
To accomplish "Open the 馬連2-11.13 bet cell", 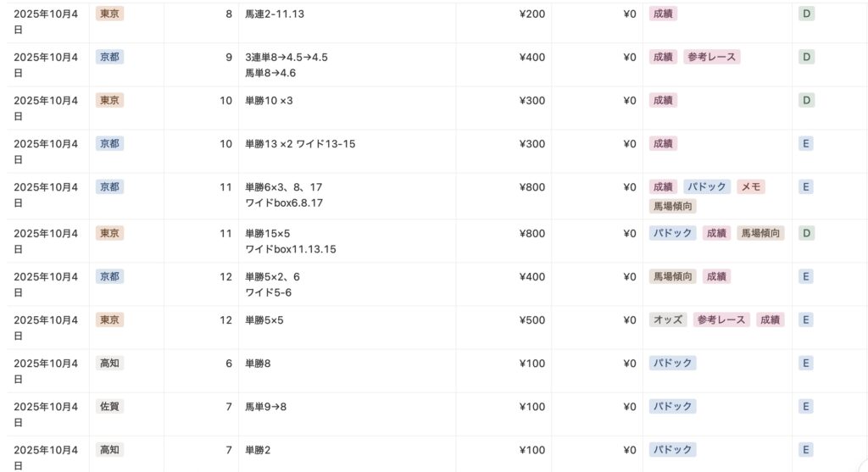I will (274, 14).
